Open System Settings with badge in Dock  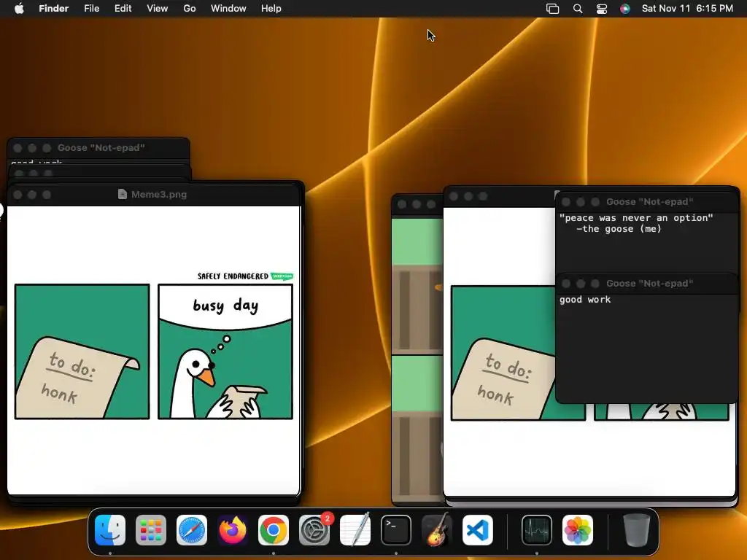pos(314,530)
